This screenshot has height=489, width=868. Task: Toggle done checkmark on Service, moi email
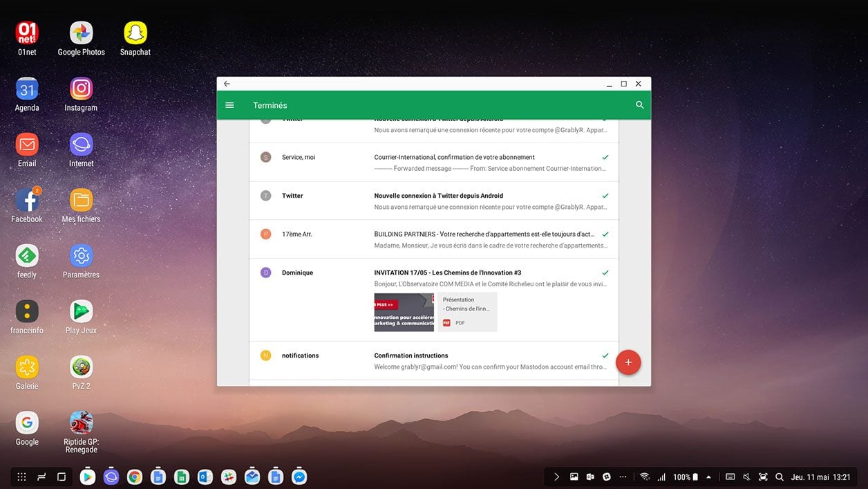(x=605, y=157)
